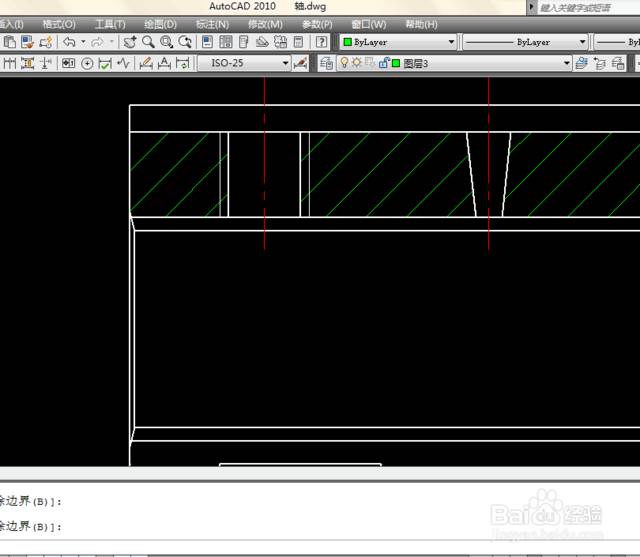Open the ByLayer linetype control dropdown
Screen dimensions: 640x557
[x=526, y=42]
